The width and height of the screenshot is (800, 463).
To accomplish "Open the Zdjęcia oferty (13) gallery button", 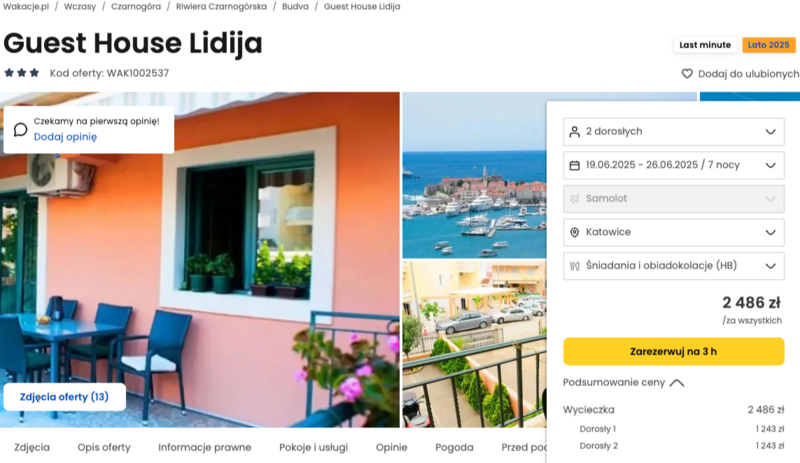I will 64,397.
